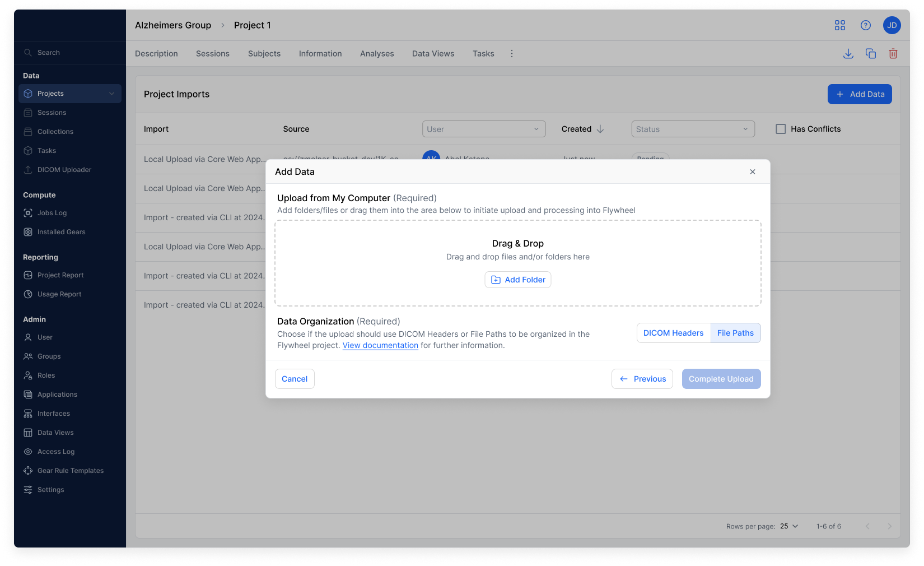Open Jobs Log in the sidebar
This screenshot has height=566, width=924.
point(70,213)
